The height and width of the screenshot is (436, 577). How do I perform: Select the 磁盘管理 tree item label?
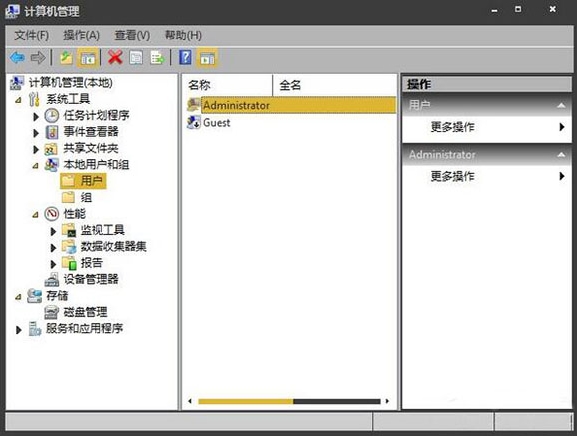coord(85,312)
